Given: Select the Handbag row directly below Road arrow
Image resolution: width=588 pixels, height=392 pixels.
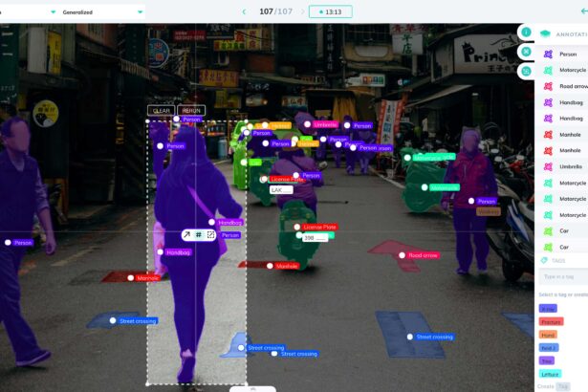Looking at the screenshot, I should [x=561, y=102].
